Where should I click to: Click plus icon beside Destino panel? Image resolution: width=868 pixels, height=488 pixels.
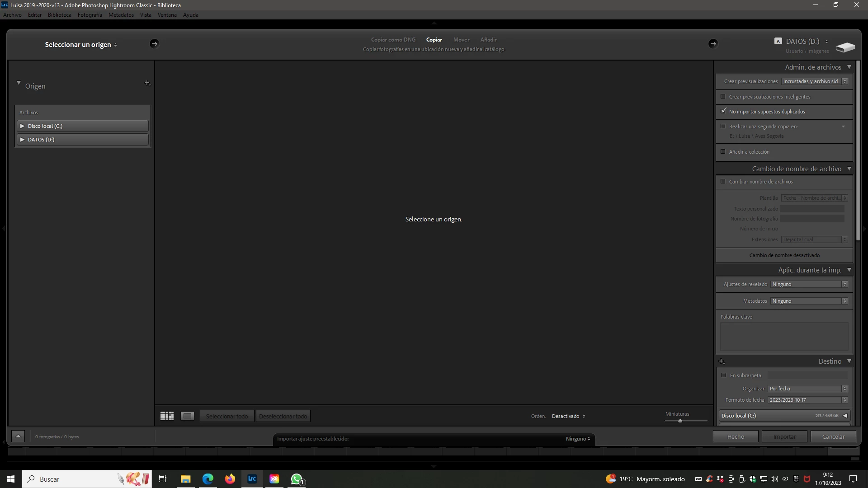722,361
